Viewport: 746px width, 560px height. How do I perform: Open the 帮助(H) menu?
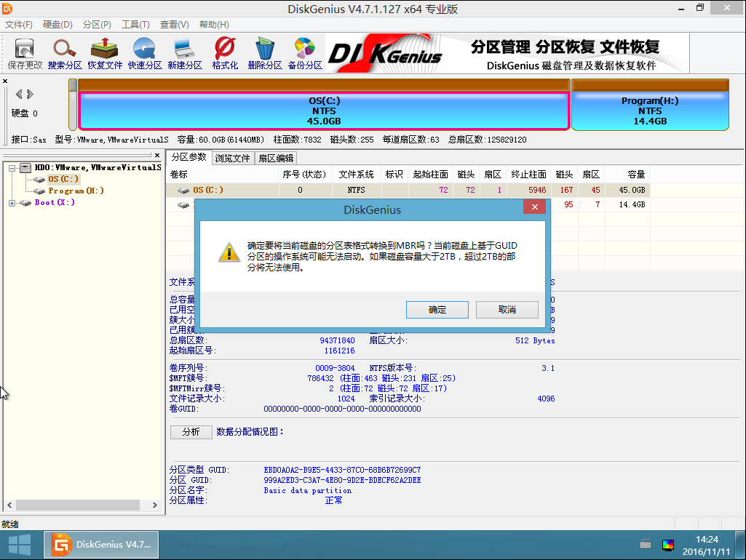pos(214,24)
